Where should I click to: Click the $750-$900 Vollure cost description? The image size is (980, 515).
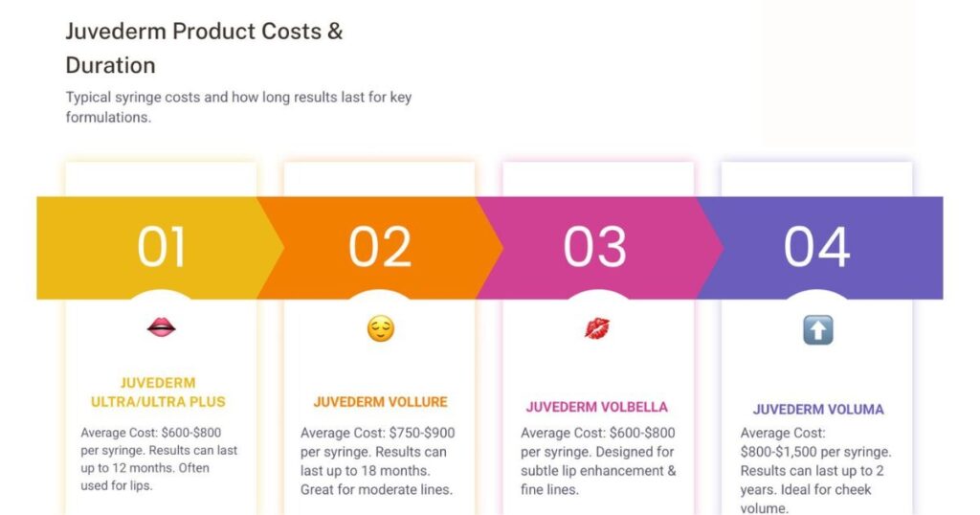[379, 461]
